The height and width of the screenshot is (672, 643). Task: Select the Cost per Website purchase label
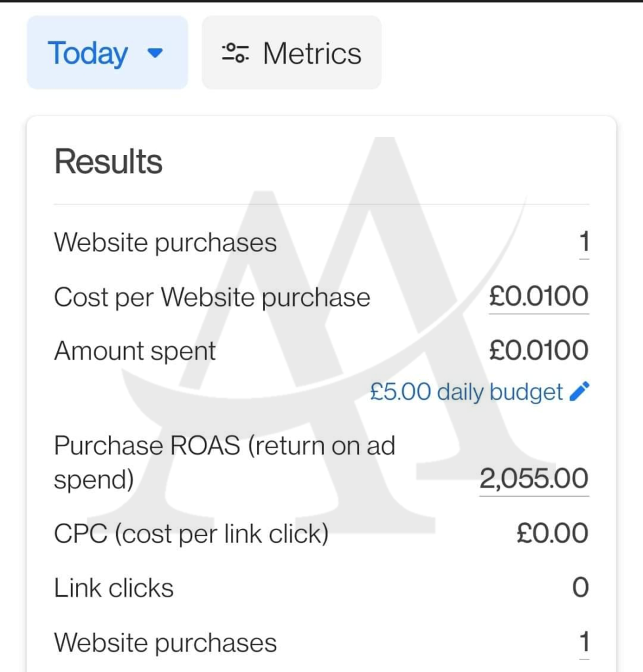pyautogui.click(x=212, y=297)
